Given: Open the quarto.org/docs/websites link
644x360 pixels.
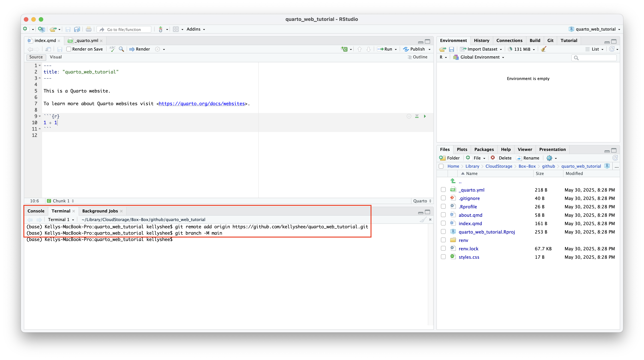Looking at the screenshot, I should coord(202,104).
